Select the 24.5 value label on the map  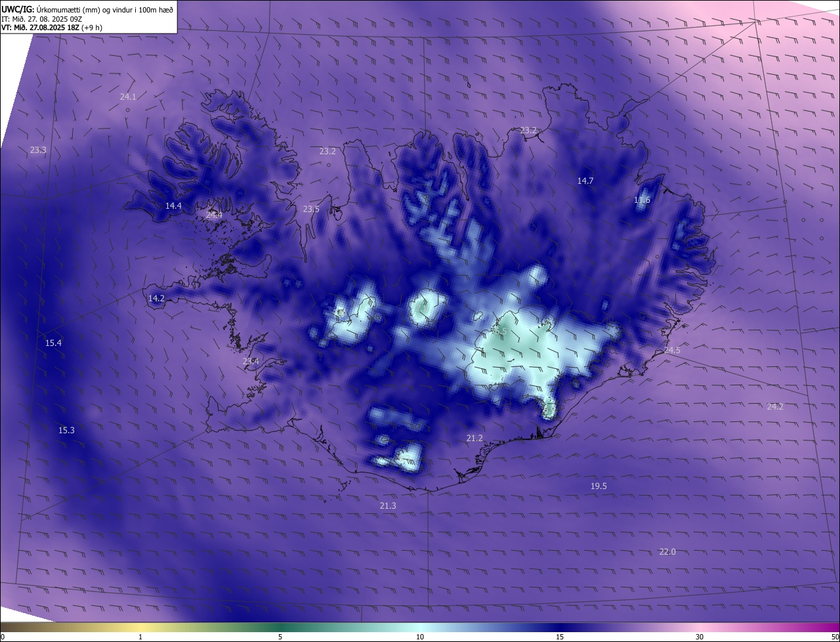pyautogui.click(x=672, y=350)
